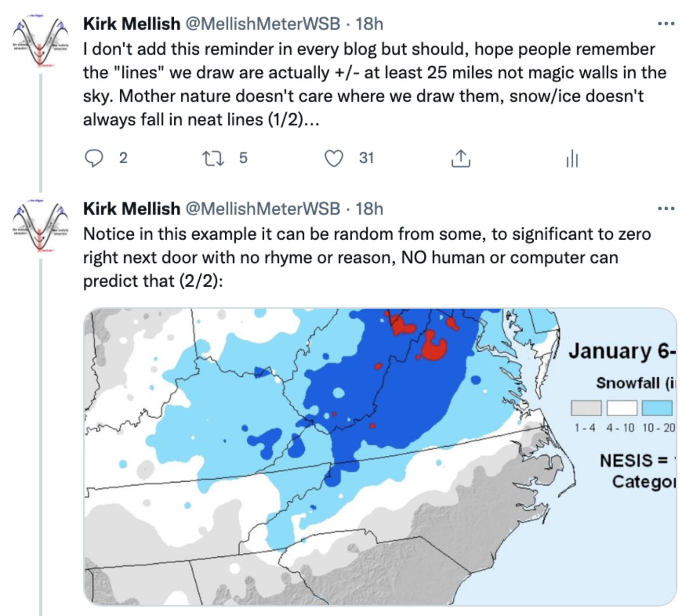Viewport: 693px width, 616px height.
Task: Click the 18h timestamp on second tweet
Action: (x=369, y=208)
